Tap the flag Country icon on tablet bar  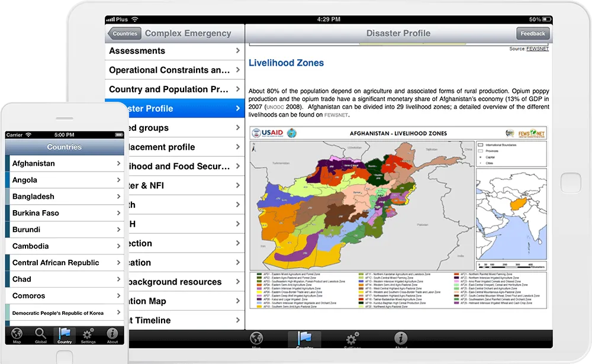click(304, 339)
